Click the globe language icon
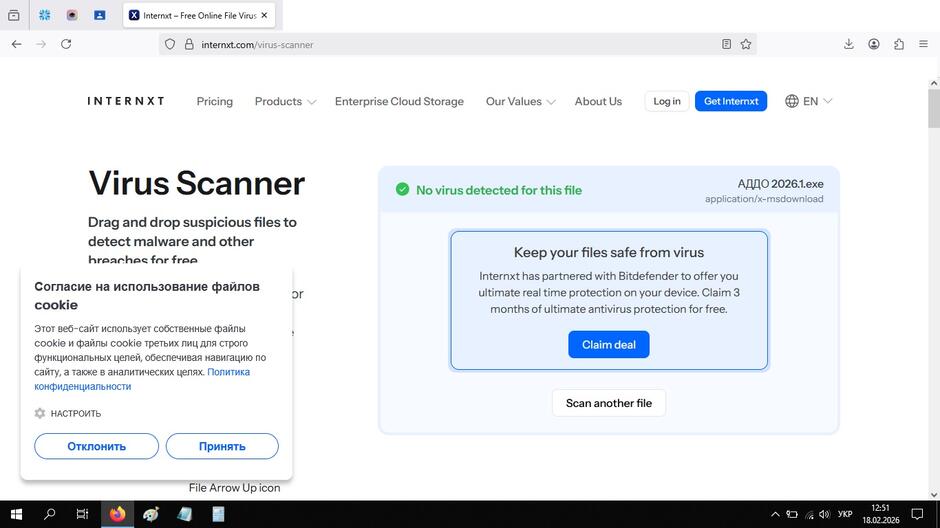 [792, 101]
